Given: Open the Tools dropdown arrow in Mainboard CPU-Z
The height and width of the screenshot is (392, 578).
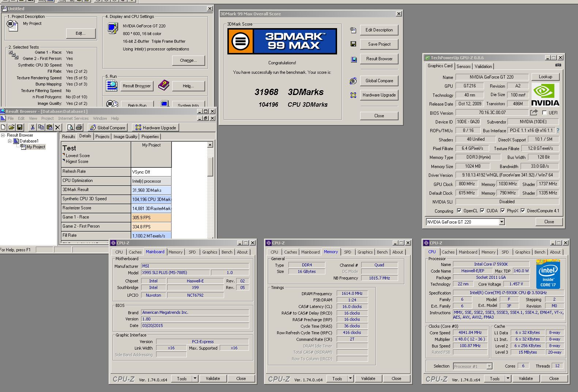Looking at the screenshot, I should 195,378.
